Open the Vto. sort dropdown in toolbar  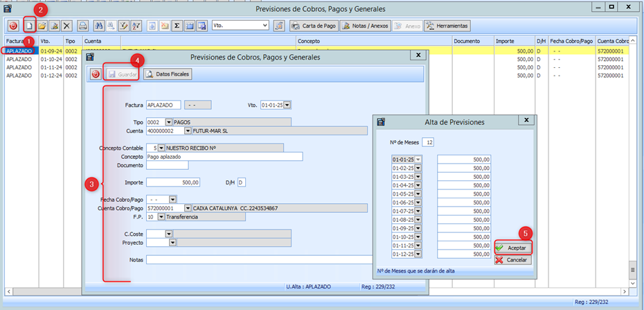click(265, 26)
